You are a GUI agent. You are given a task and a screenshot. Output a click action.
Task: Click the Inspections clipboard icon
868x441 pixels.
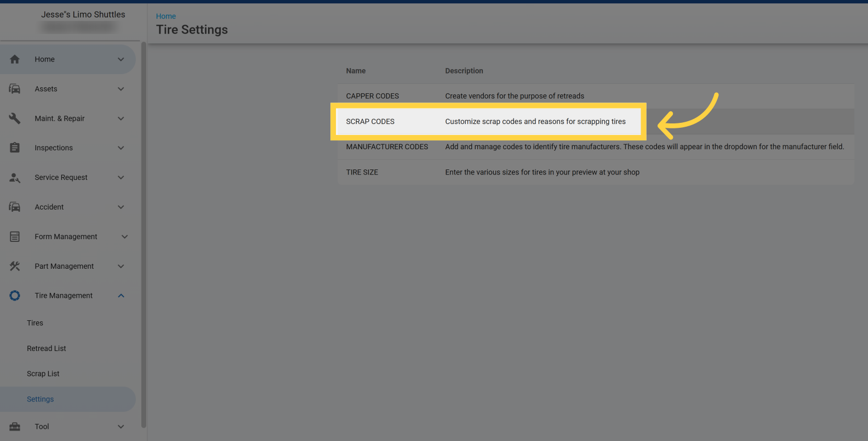point(15,148)
